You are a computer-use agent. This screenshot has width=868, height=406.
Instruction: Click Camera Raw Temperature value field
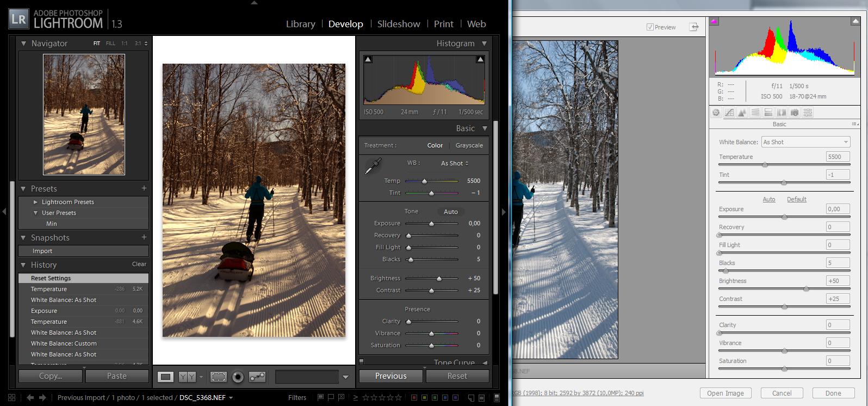point(838,157)
